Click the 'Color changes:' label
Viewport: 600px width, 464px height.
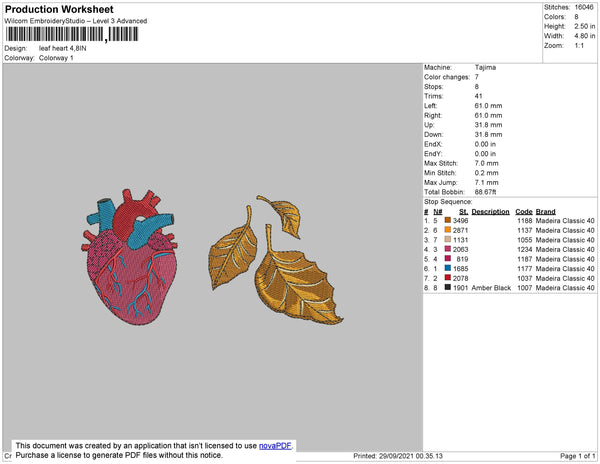[447, 77]
